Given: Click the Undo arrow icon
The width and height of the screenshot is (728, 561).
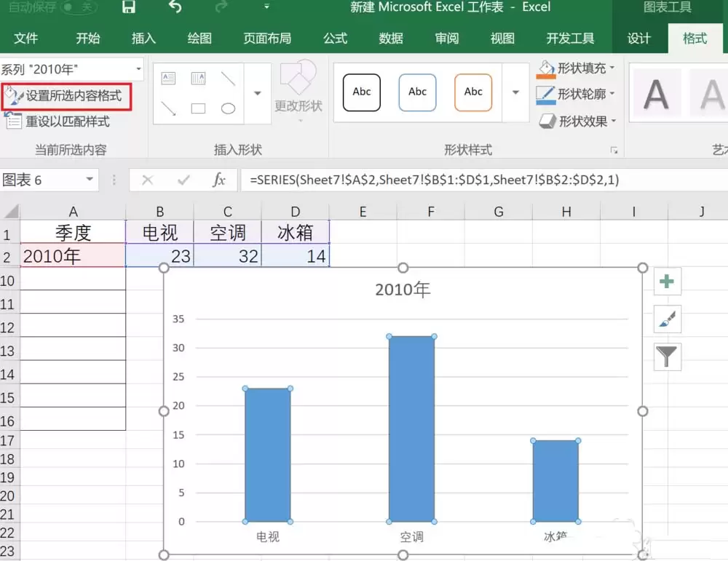Looking at the screenshot, I should (175, 7).
